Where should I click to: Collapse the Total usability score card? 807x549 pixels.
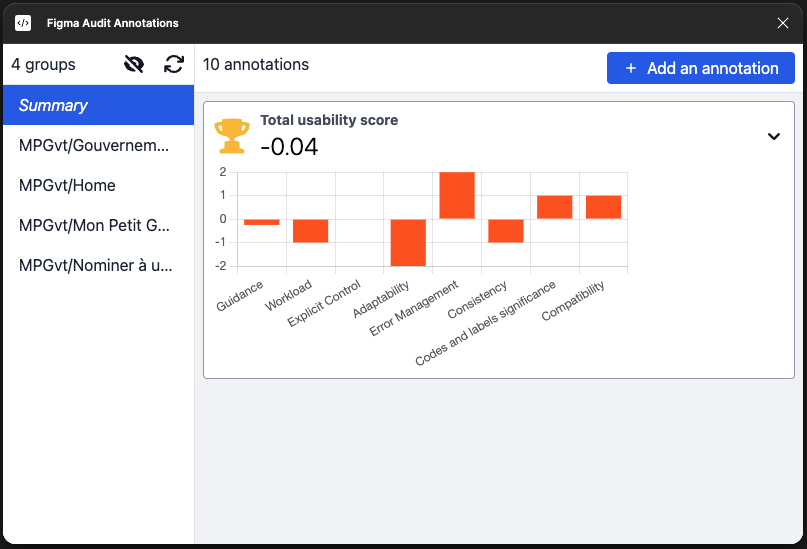click(773, 137)
